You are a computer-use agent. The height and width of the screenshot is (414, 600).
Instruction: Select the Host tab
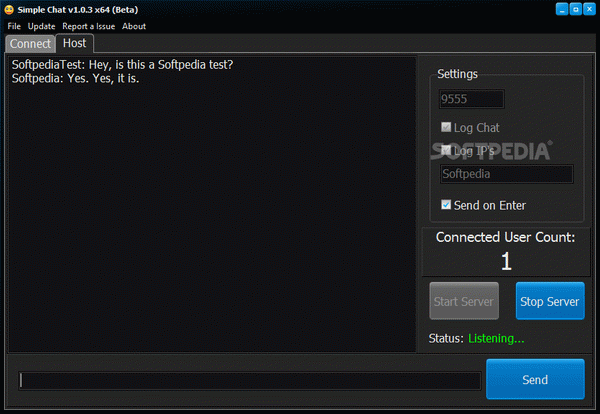(x=75, y=43)
